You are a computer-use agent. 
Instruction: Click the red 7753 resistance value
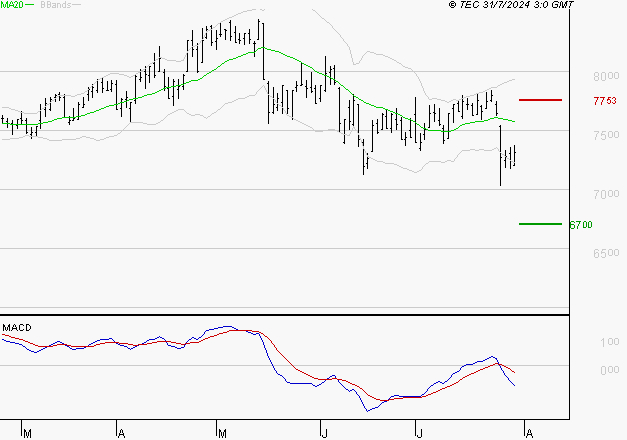(x=605, y=101)
